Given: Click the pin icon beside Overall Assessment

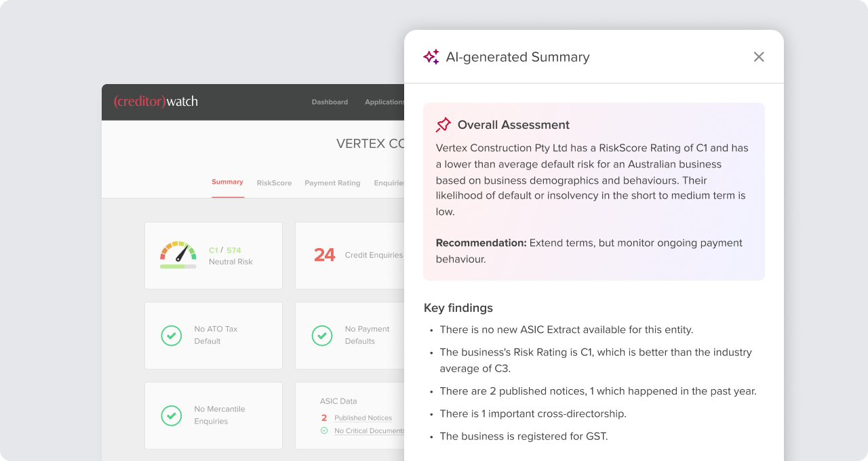Looking at the screenshot, I should (x=443, y=125).
